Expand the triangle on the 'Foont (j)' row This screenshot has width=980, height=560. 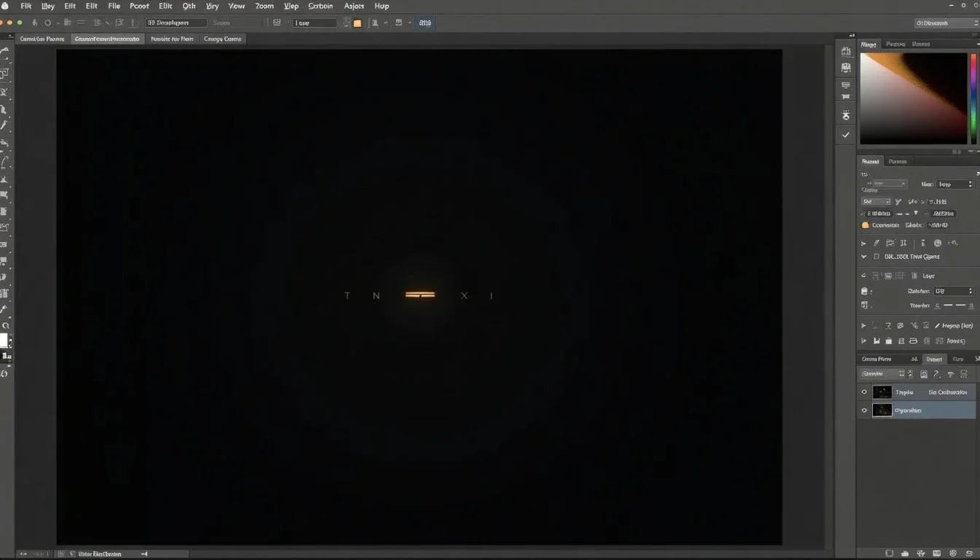click(864, 341)
